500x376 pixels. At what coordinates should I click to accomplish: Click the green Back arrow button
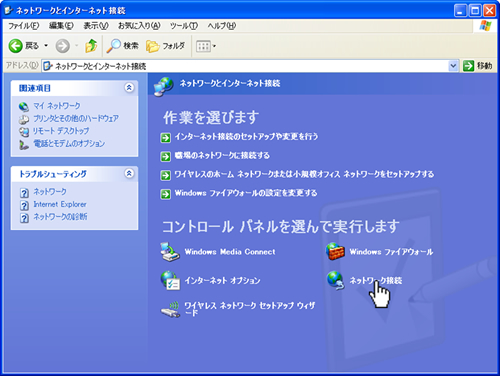[x=15, y=46]
